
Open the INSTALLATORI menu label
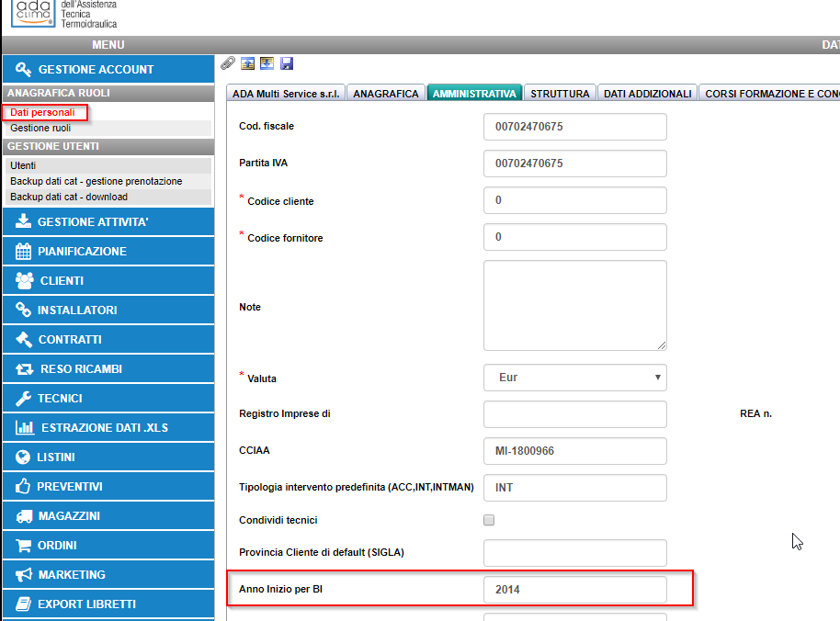tap(77, 310)
